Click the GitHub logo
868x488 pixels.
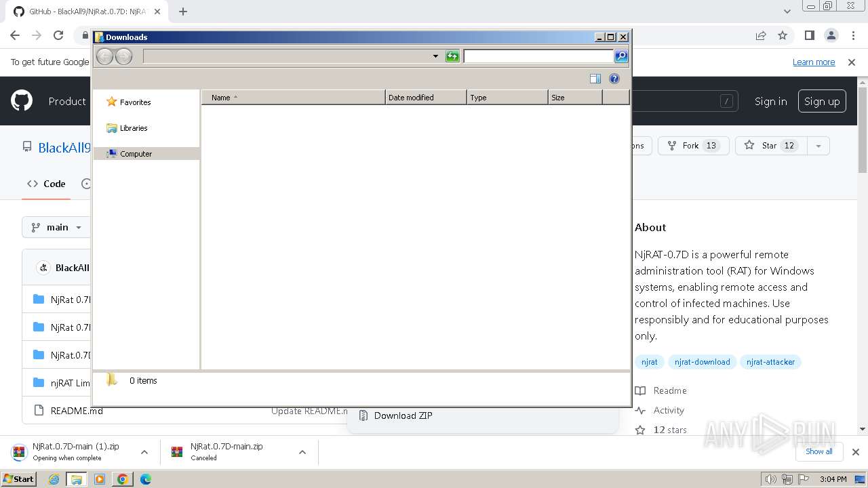(22, 101)
